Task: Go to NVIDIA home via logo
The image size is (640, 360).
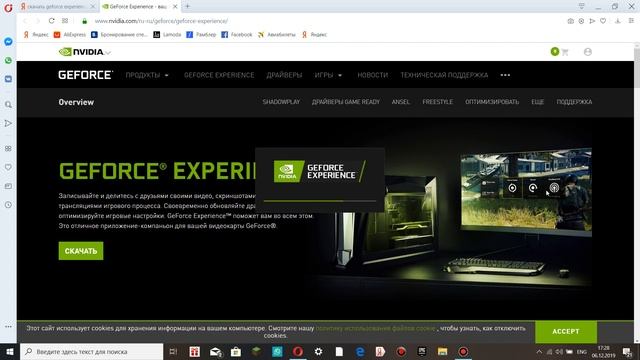Action: click(x=81, y=52)
